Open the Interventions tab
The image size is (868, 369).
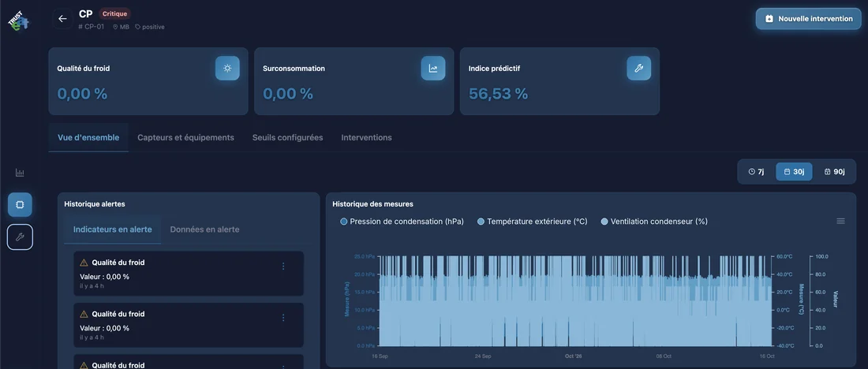pos(366,137)
